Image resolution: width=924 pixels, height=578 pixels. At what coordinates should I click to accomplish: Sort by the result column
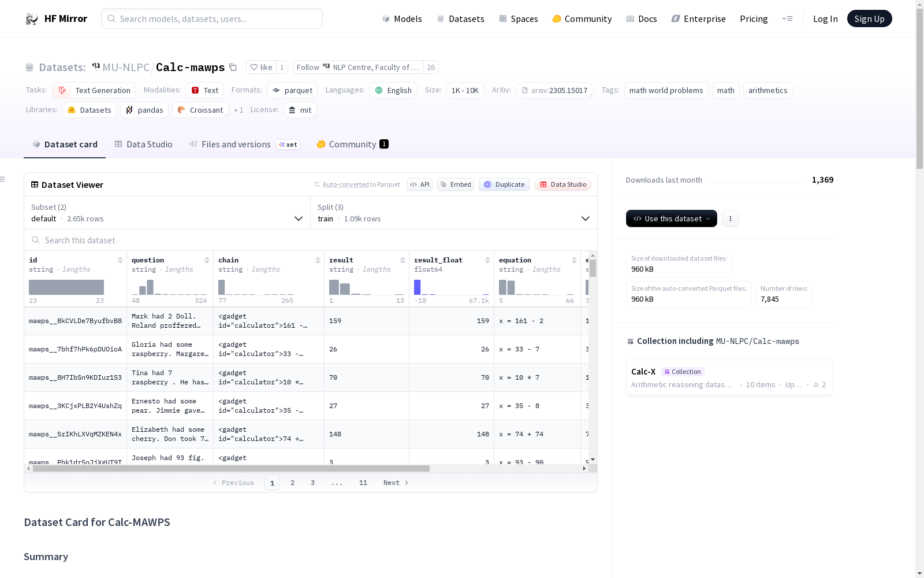[x=403, y=260]
